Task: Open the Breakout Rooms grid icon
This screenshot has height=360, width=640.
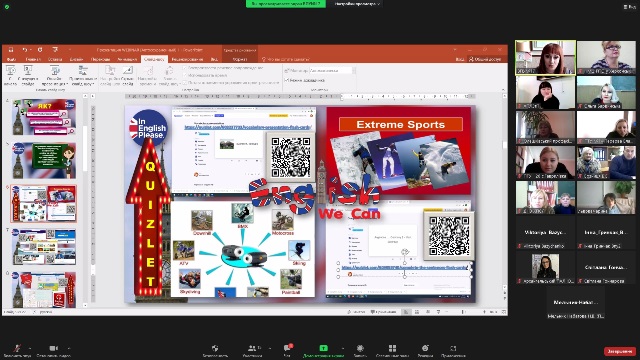Action: pyautogui.click(x=392, y=348)
